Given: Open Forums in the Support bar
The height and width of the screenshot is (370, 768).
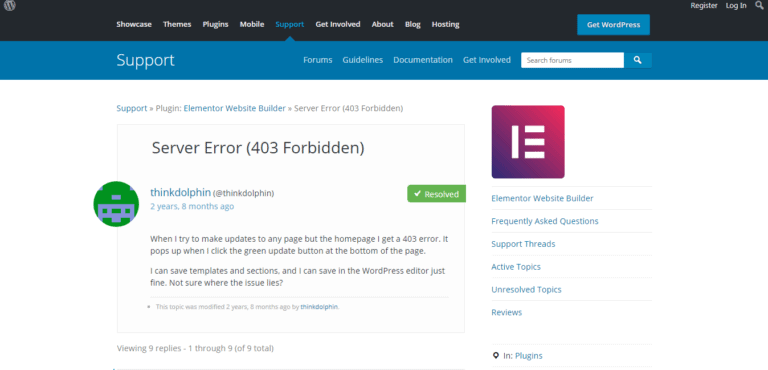Looking at the screenshot, I should (317, 60).
